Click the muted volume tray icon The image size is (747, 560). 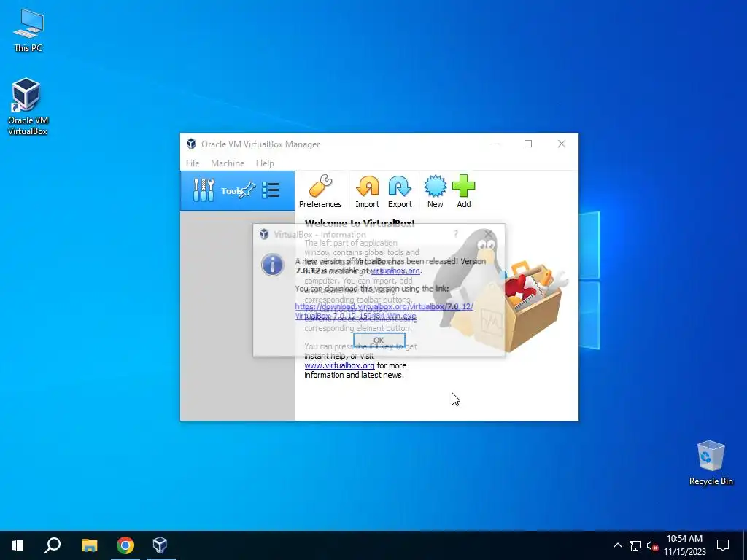(x=652, y=545)
